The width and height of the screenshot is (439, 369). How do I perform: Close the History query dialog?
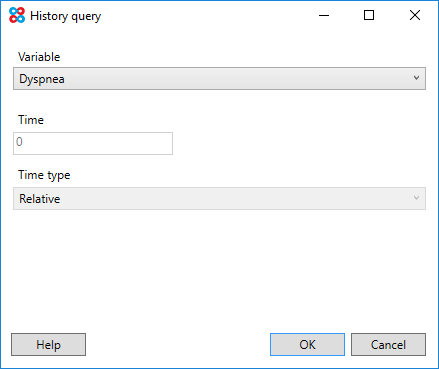click(x=415, y=15)
